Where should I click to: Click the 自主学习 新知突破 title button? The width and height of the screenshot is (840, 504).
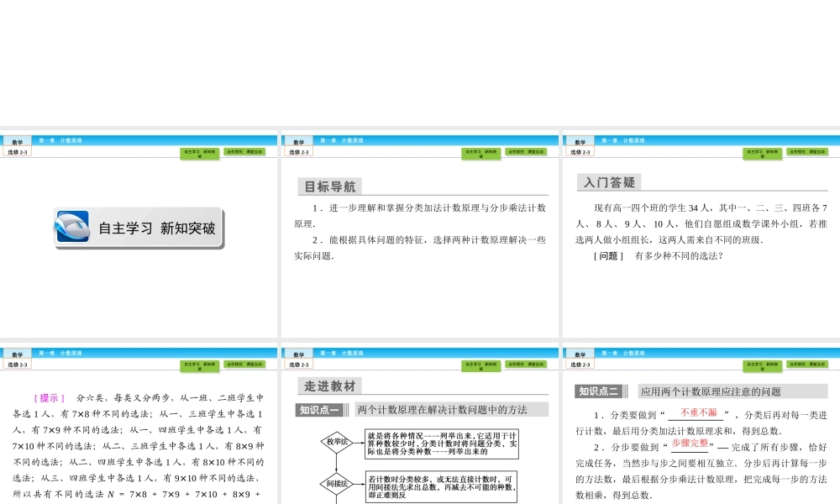click(x=140, y=228)
